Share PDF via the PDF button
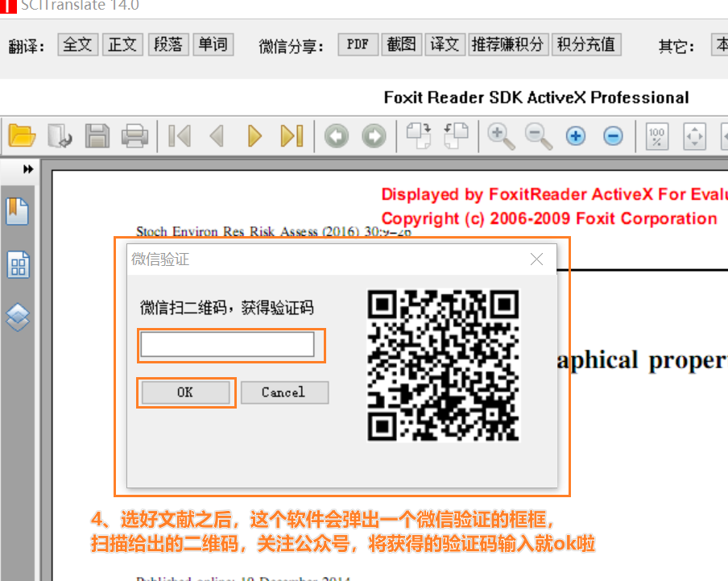Viewport: 728px width, 581px height. click(358, 44)
